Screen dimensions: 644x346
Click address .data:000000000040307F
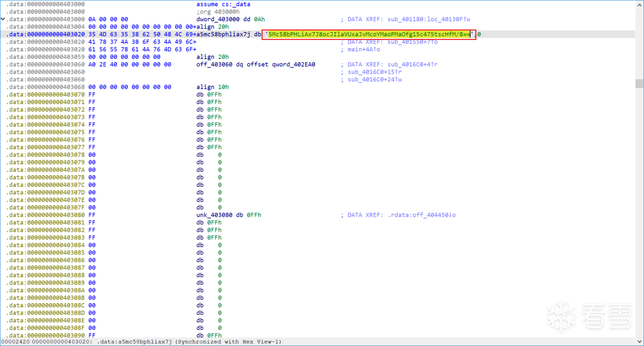pyautogui.click(x=45, y=208)
